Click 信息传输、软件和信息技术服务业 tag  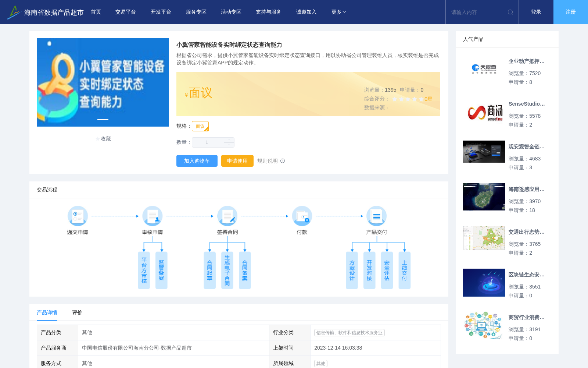tap(349, 333)
